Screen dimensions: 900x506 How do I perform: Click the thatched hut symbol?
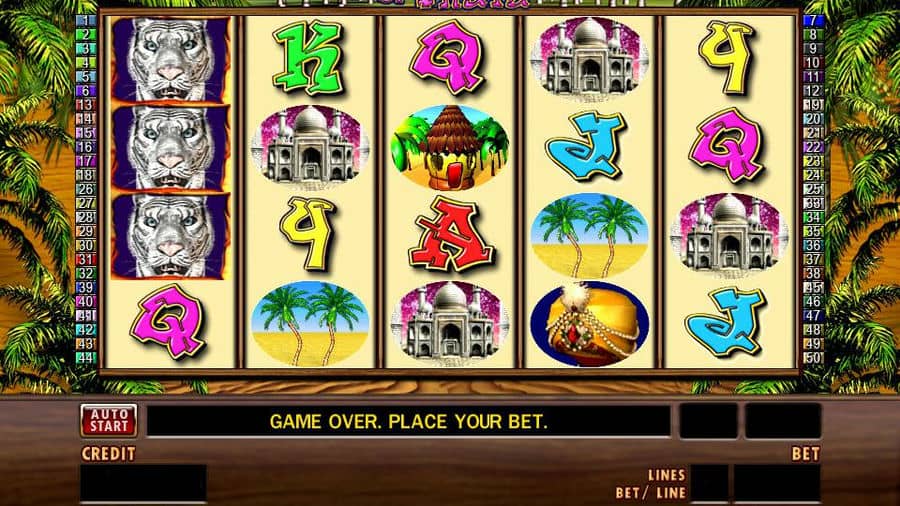coord(450,147)
